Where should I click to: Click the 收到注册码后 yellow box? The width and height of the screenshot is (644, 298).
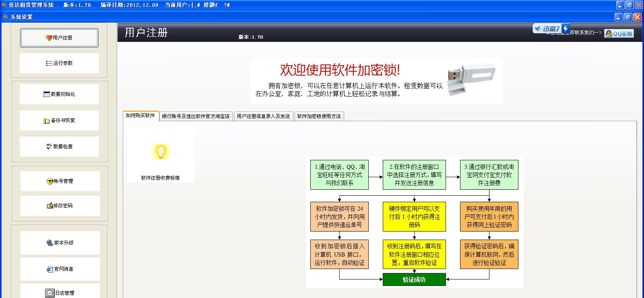click(414, 254)
